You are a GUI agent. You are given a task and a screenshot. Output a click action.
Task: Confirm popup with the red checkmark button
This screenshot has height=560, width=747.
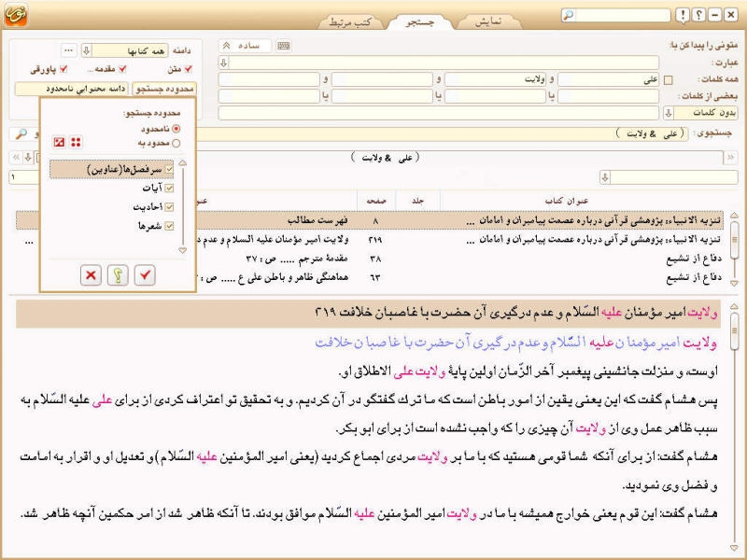click(x=145, y=275)
